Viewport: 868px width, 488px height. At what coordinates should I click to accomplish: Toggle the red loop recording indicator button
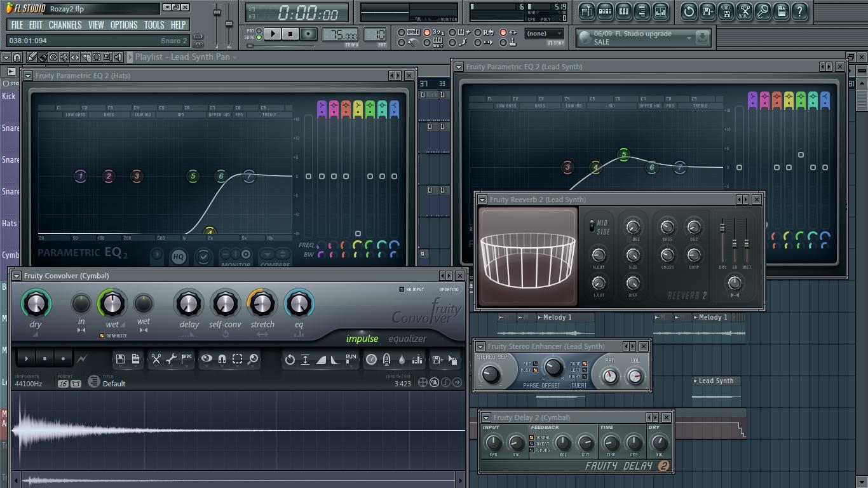[x=503, y=32]
